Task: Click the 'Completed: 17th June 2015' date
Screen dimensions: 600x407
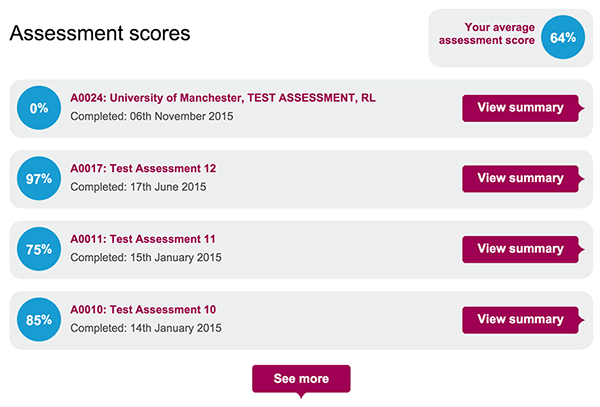Action: click(138, 187)
